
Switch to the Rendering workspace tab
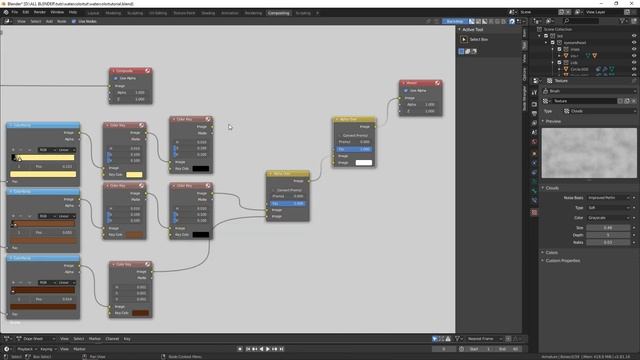[253, 13]
